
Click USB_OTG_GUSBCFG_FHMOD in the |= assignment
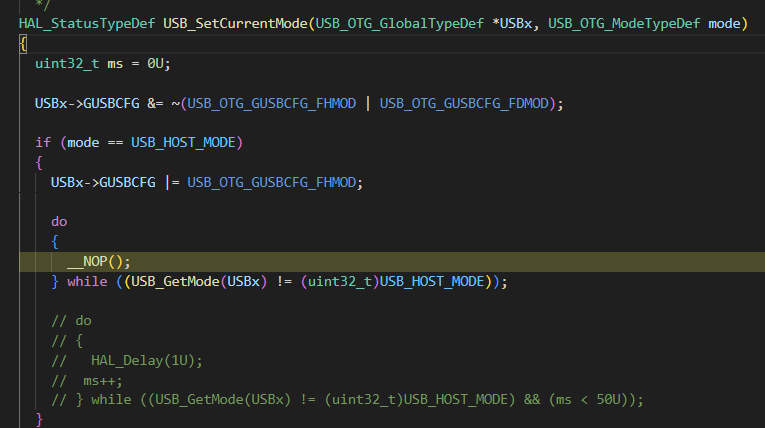[271, 183]
